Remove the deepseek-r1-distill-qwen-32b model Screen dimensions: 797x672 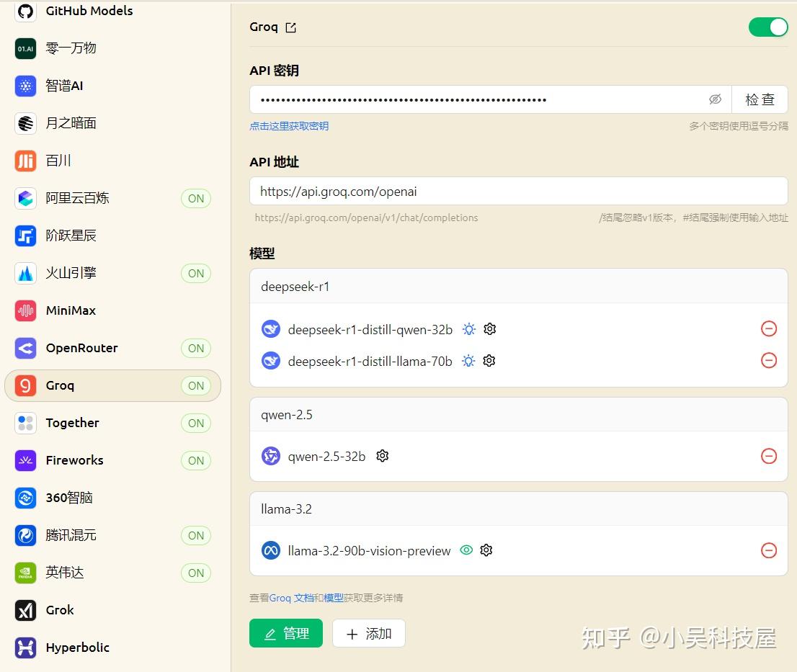pyautogui.click(x=769, y=328)
